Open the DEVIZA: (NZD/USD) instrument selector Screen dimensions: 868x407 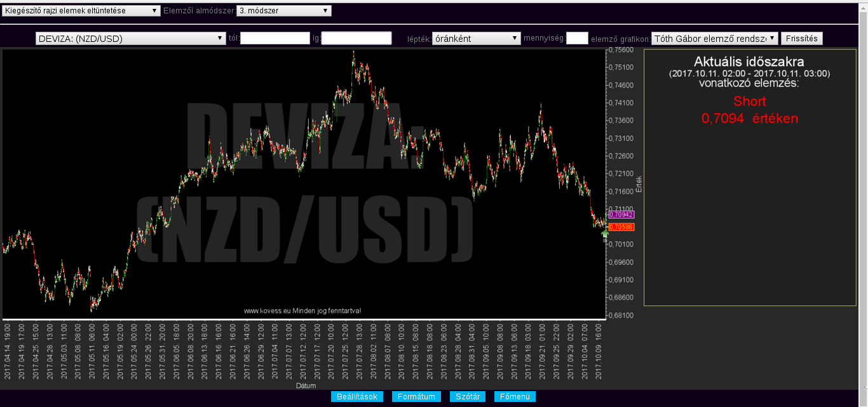pyautogui.click(x=131, y=39)
